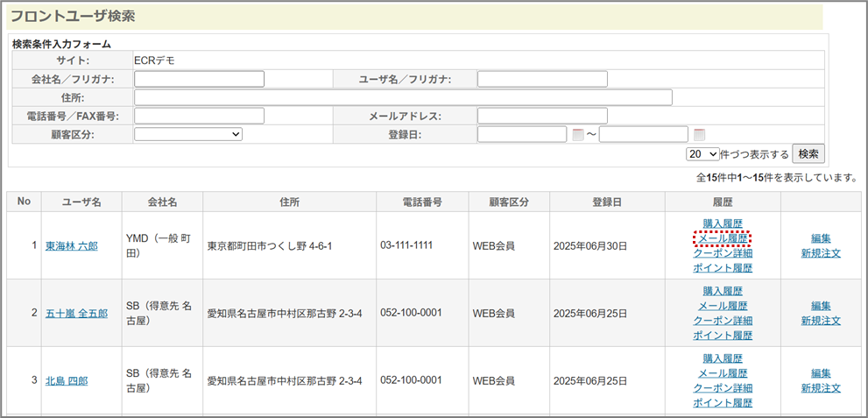
Task: Open user 北島 四郎 link
Action: (67, 381)
